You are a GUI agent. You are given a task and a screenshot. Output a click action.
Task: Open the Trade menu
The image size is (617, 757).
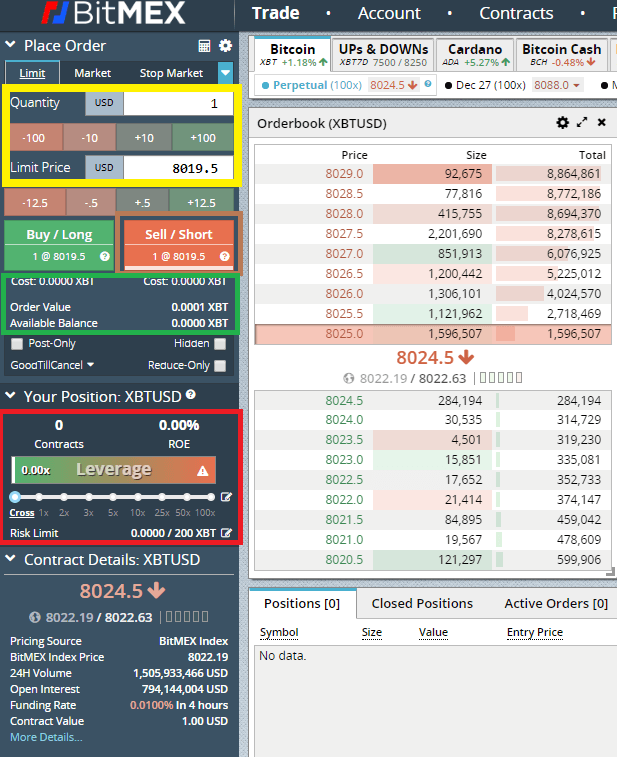276,14
